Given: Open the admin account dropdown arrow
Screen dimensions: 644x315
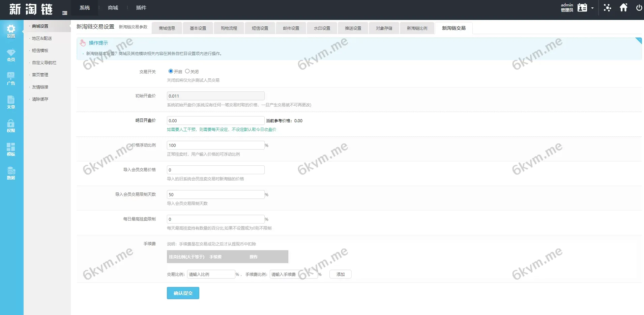Looking at the screenshot, I should (592, 7).
